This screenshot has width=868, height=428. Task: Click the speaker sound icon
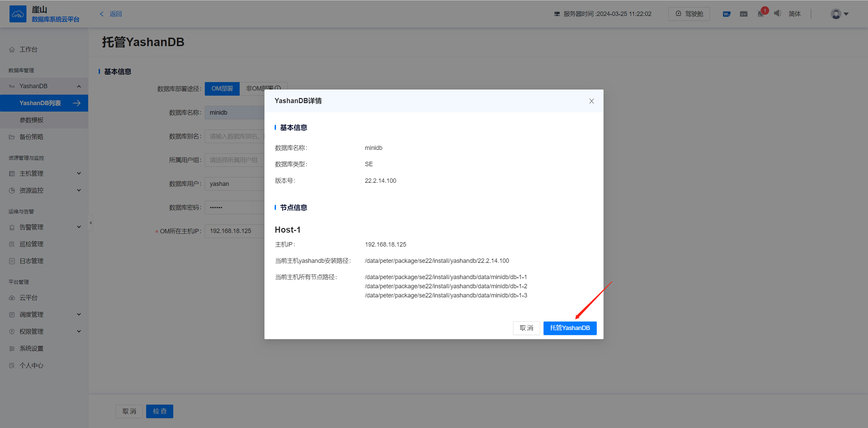(x=777, y=14)
